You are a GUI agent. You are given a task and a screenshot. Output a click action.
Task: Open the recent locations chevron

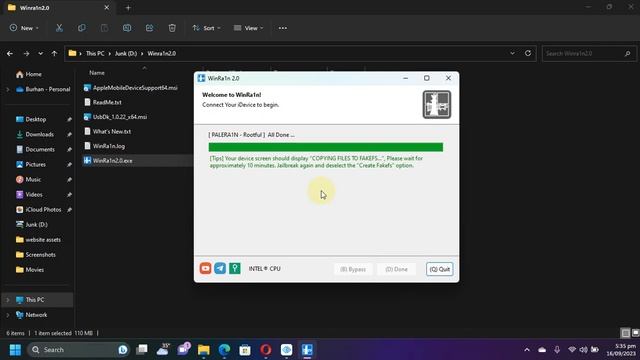click(40, 53)
